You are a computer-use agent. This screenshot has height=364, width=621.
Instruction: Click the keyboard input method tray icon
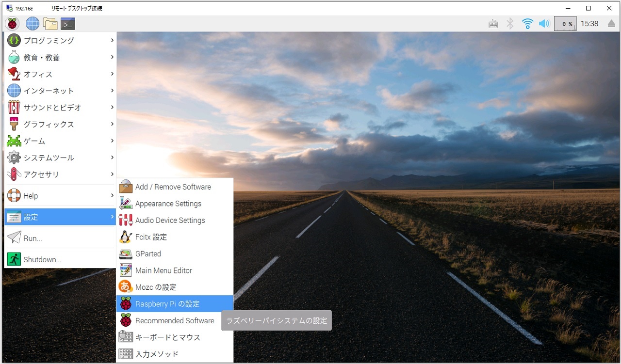click(x=493, y=23)
